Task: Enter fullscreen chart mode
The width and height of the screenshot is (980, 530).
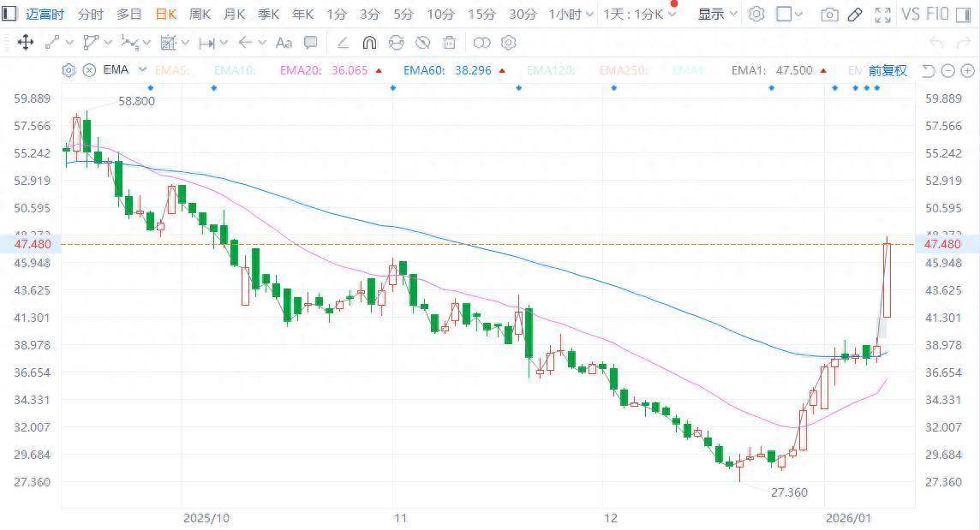Action: (882, 15)
